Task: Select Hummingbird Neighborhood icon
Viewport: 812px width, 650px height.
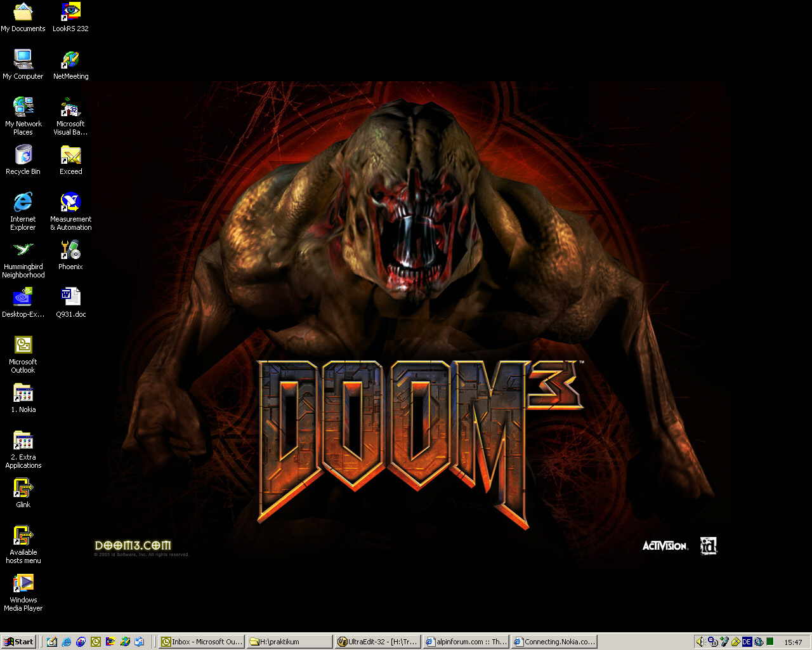Action: [23, 250]
